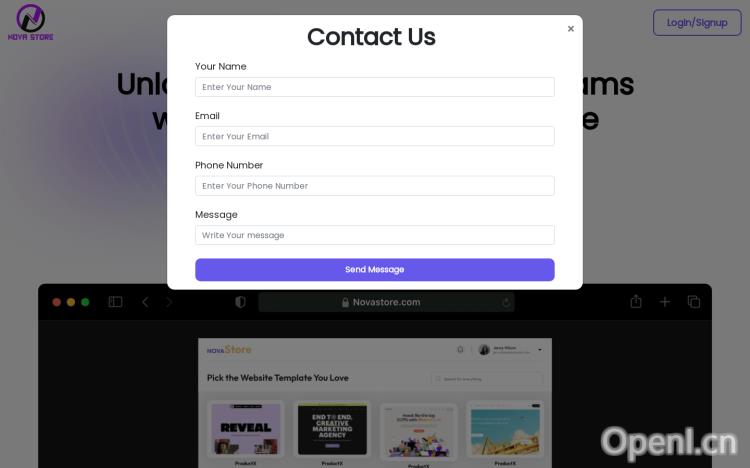
Task: Click the plus new tab icon
Action: (x=665, y=302)
